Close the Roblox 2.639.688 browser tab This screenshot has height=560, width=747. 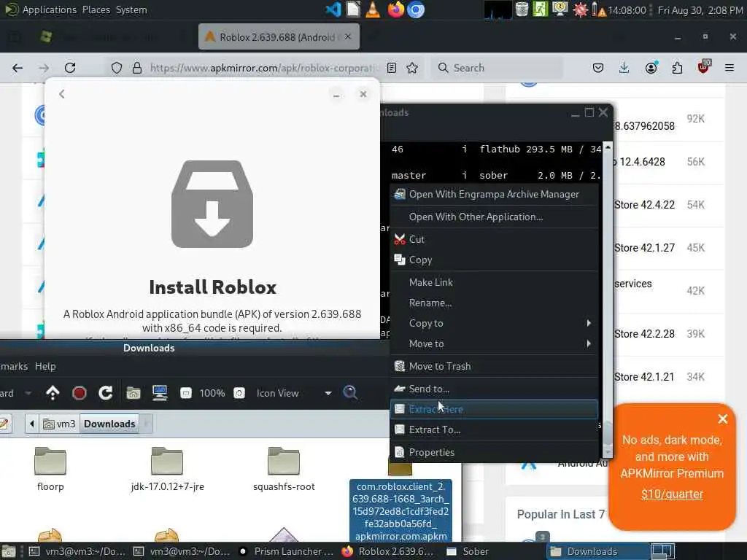pos(348,36)
